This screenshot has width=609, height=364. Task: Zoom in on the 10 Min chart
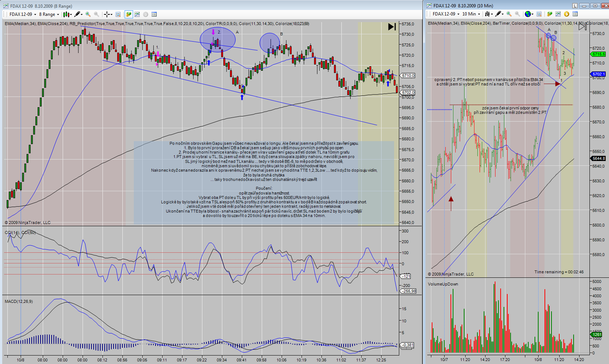(x=509, y=14)
